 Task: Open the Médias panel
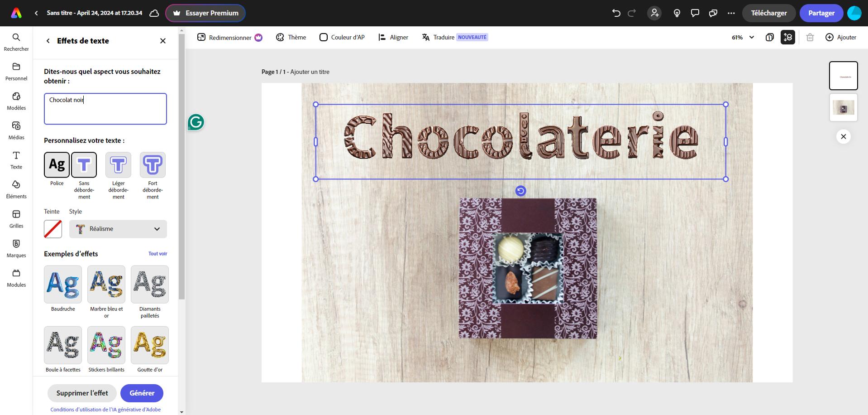tap(16, 130)
